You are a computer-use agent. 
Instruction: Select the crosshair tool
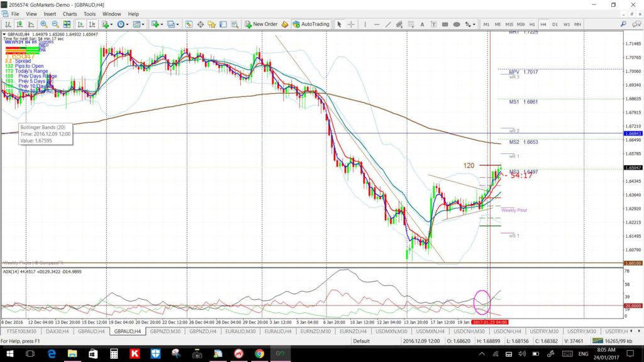tap(351, 25)
